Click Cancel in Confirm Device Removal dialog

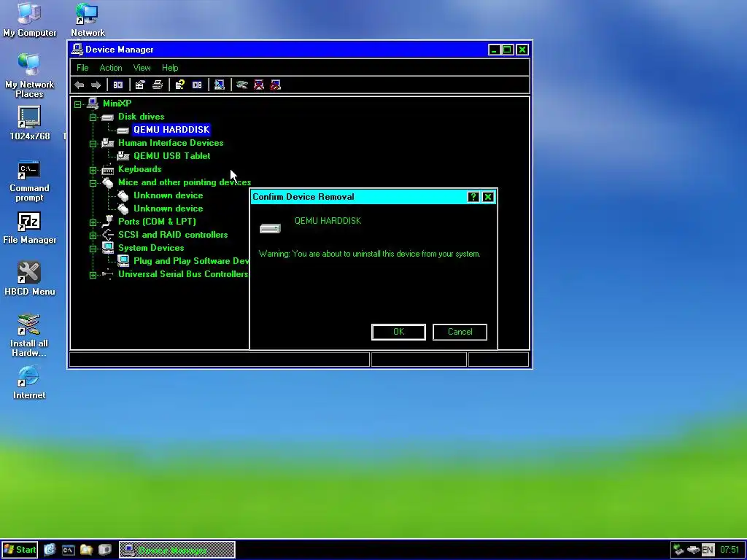(x=460, y=332)
